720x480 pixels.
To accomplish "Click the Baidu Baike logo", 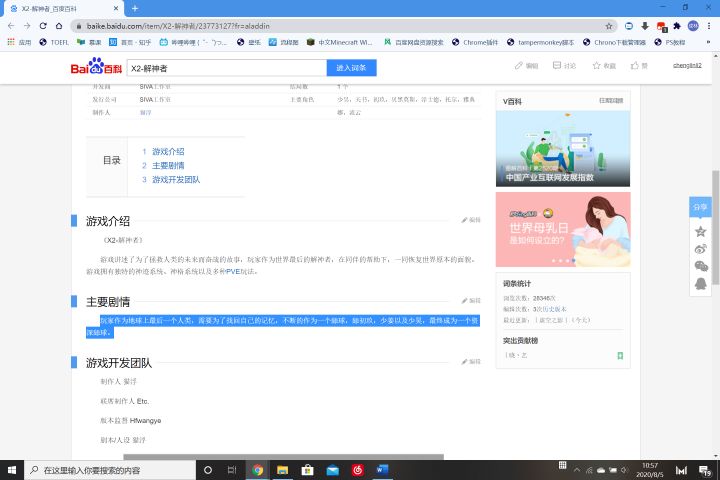I will tap(96, 67).
